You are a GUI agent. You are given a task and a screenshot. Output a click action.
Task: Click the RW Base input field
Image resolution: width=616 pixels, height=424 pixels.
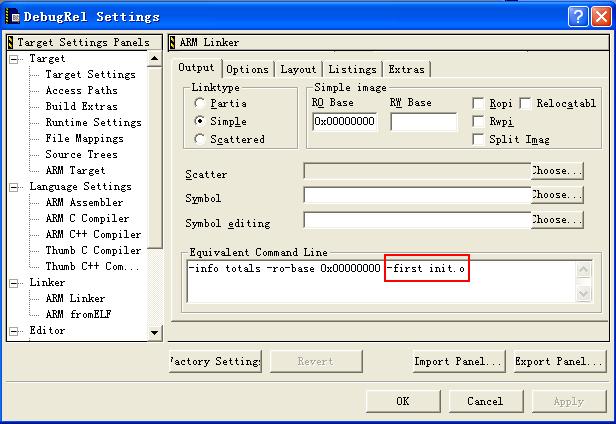pos(424,121)
